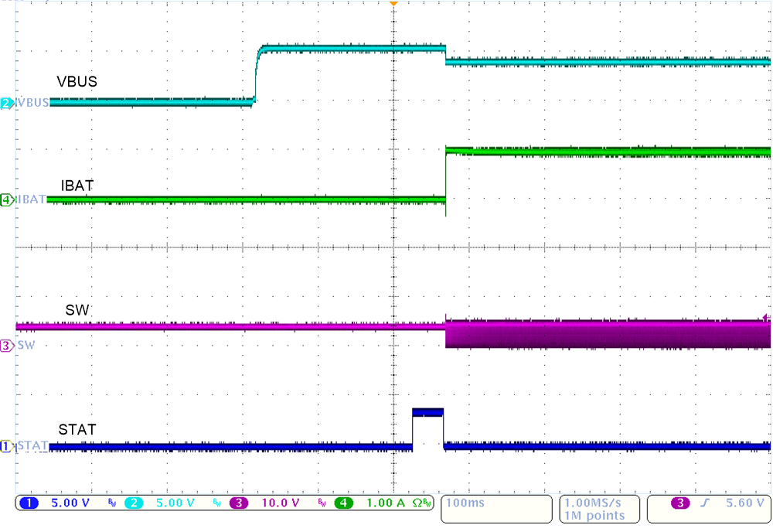Click the bandwidth limit icon on channel 1
Image resolution: width=773 pixels, height=532 pixels.
tap(112, 503)
